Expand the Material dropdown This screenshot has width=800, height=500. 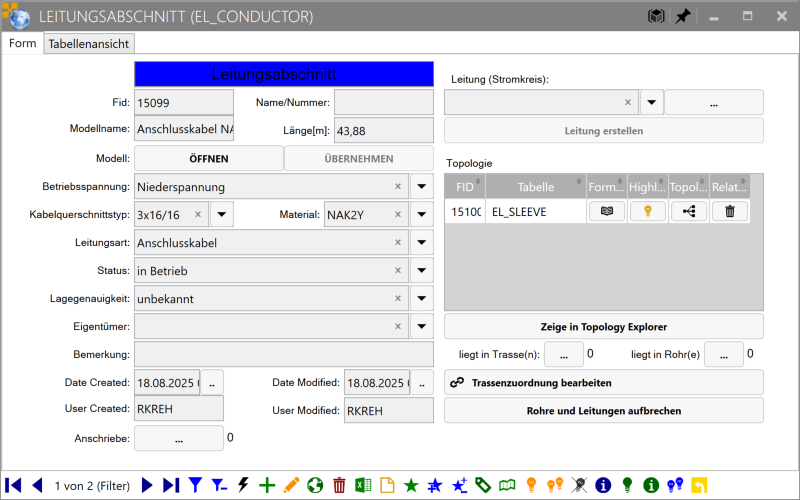coord(421,214)
